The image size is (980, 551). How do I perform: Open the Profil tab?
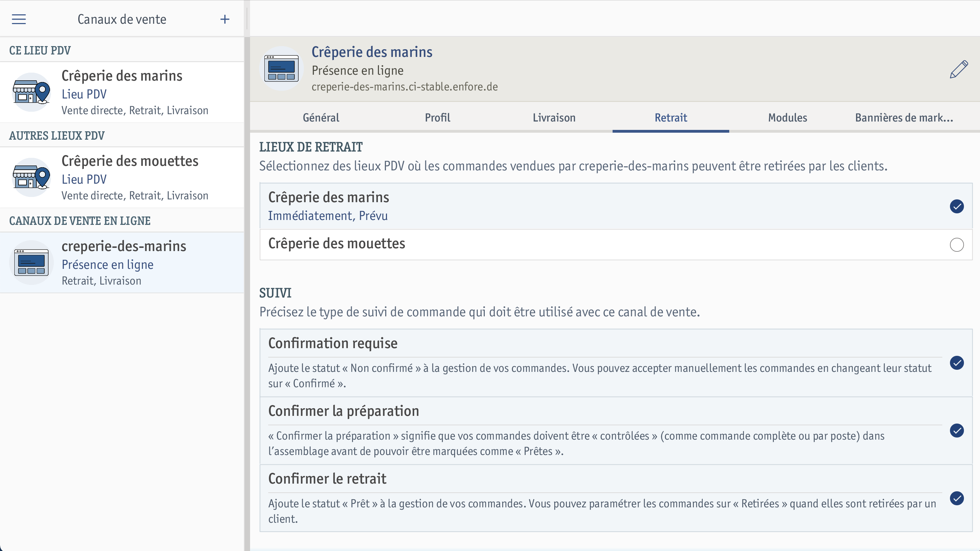pyautogui.click(x=438, y=118)
